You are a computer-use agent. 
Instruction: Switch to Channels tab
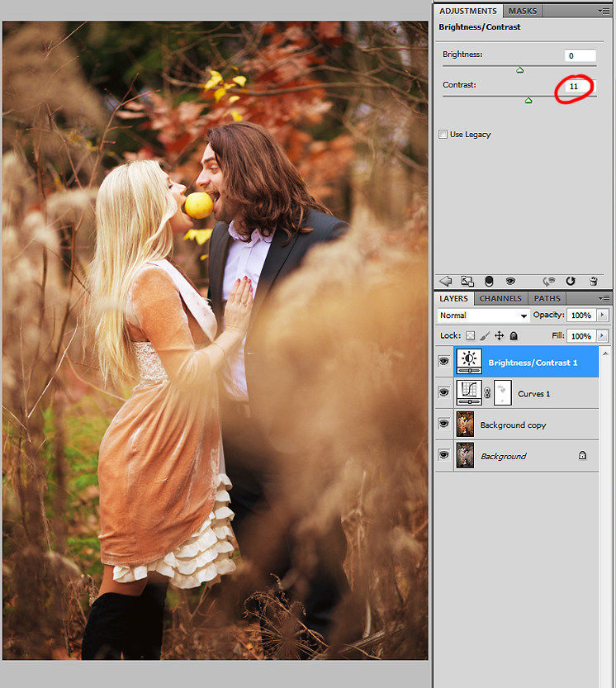500,298
